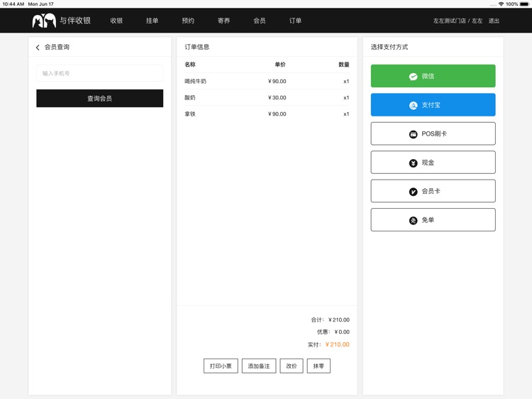Choose POS刷卡 payment
This screenshot has width=532, height=399.
433,133
